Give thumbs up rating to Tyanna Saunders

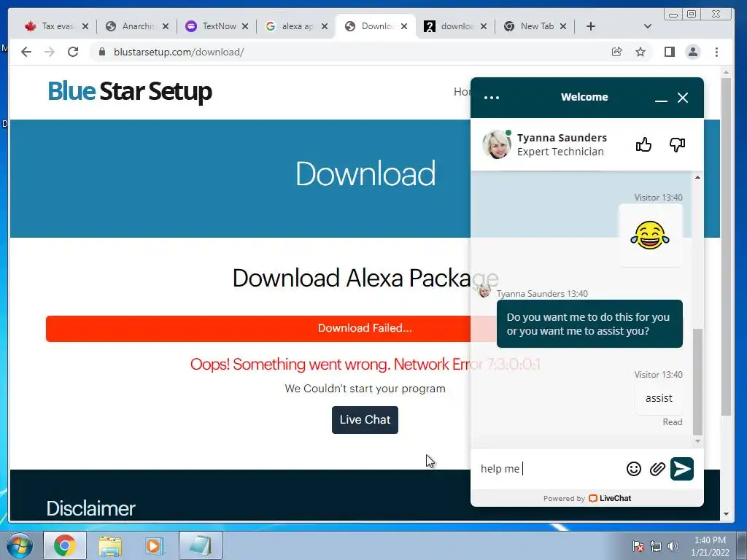pos(643,144)
